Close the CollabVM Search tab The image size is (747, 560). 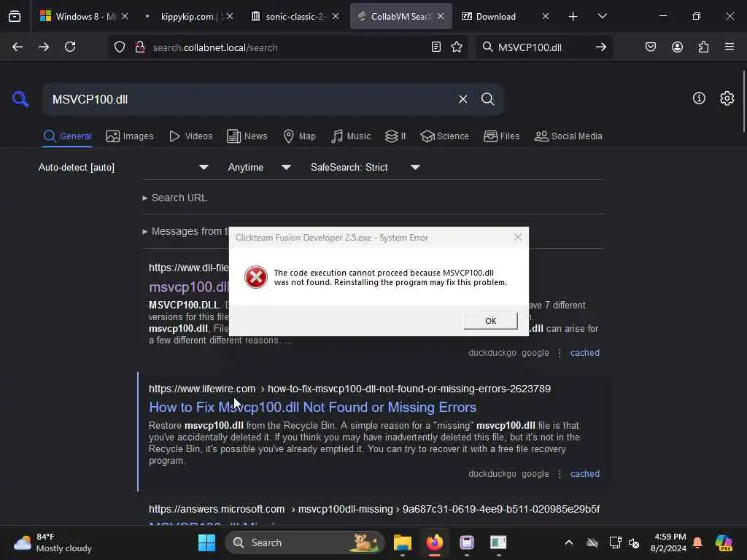[441, 17]
